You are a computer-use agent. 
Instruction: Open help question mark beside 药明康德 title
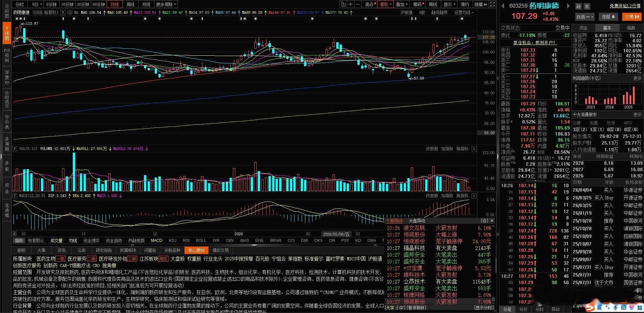pyautogui.click(x=63, y=12)
